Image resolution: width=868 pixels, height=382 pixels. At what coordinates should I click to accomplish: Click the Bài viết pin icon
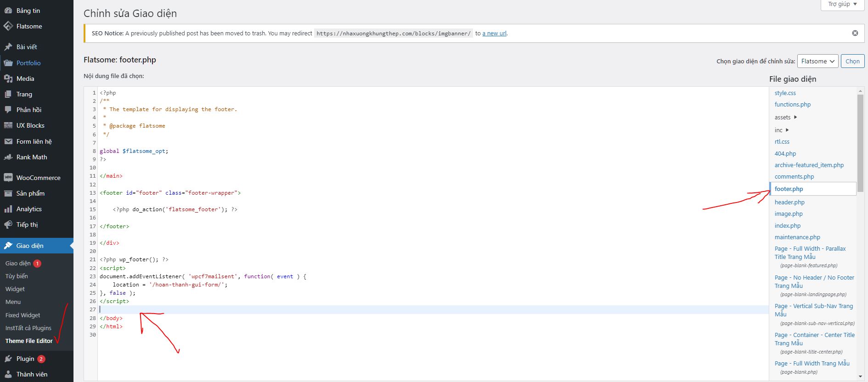[x=8, y=47]
